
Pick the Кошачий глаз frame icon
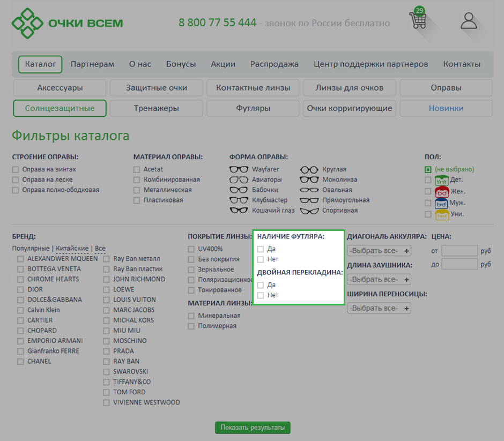tap(239, 211)
